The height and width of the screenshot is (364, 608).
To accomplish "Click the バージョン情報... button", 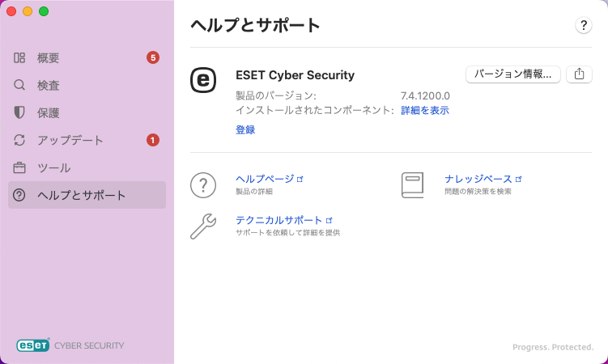I will pyautogui.click(x=513, y=74).
